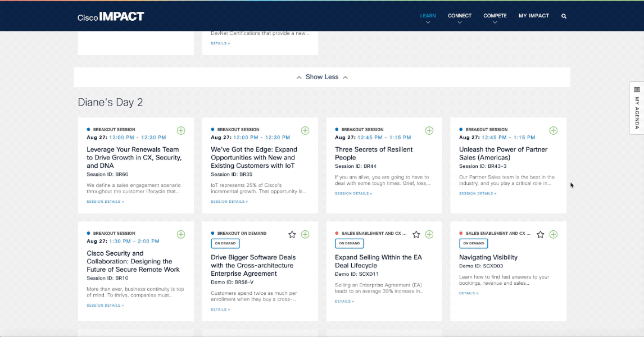Image resolution: width=644 pixels, height=337 pixels.
Task: Click the BREAKOUT ON DEMAND label
Action: pyautogui.click(x=242, y=233)
